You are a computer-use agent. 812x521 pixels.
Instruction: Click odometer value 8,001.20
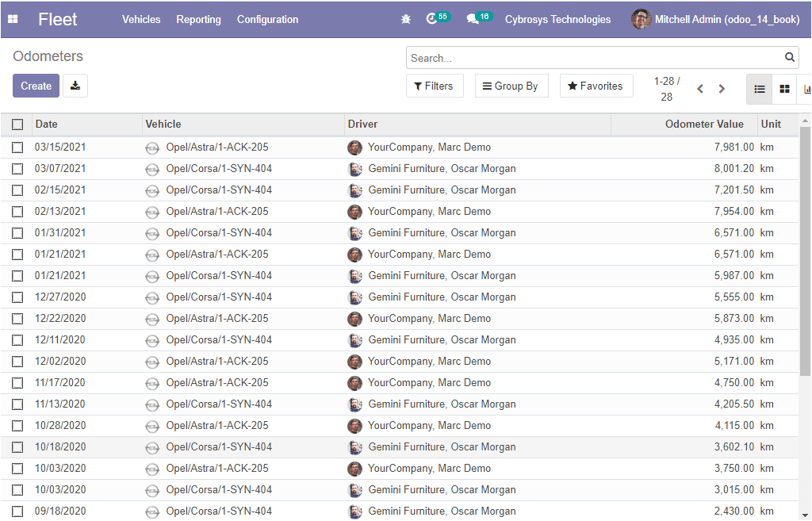point(733,169)
